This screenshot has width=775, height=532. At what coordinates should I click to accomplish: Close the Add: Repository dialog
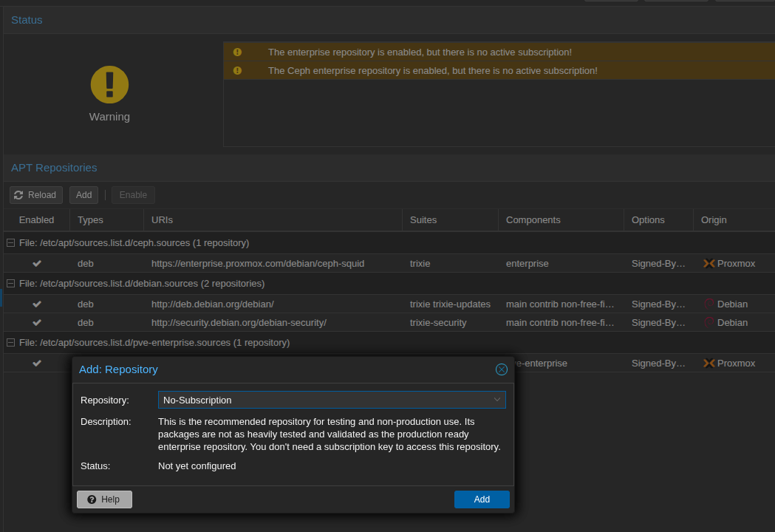point(501,369)
